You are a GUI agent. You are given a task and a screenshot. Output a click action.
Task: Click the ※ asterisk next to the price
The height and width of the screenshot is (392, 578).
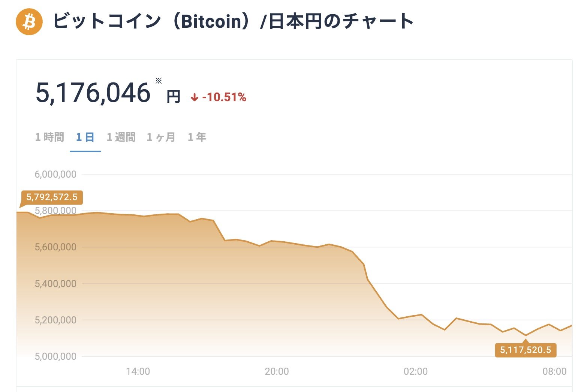158,81
